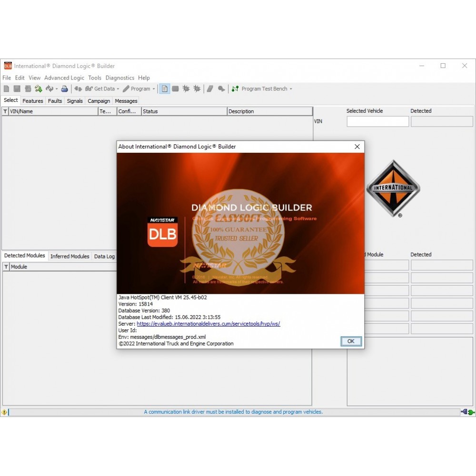Switch to the Data Log tab
The image size is (476, 476).
(104, 256)
